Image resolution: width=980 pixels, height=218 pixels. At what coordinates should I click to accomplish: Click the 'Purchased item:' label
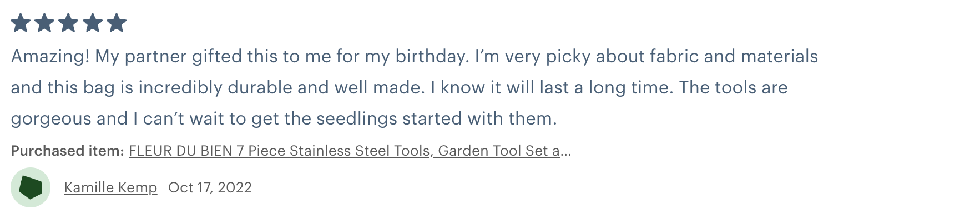click(x=67, y=151)
